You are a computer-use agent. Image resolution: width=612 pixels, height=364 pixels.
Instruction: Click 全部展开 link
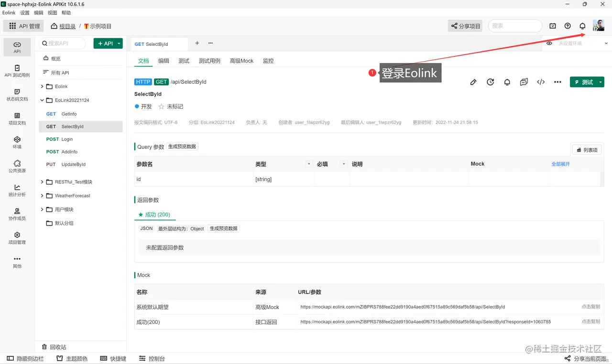560,164
